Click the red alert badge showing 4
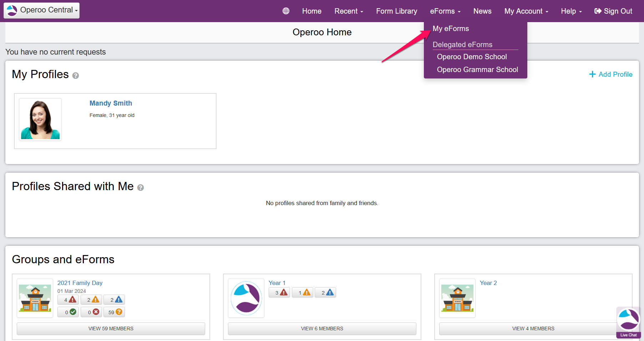Screen dimensions: 644x341 68,300
